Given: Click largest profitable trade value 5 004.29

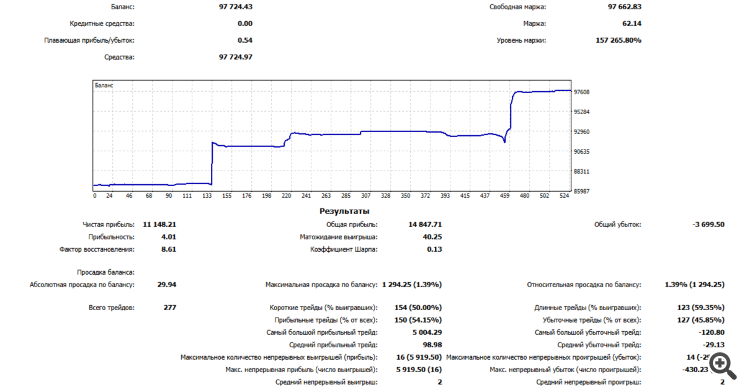Looking at the screenshot, I should pos(427,332).
